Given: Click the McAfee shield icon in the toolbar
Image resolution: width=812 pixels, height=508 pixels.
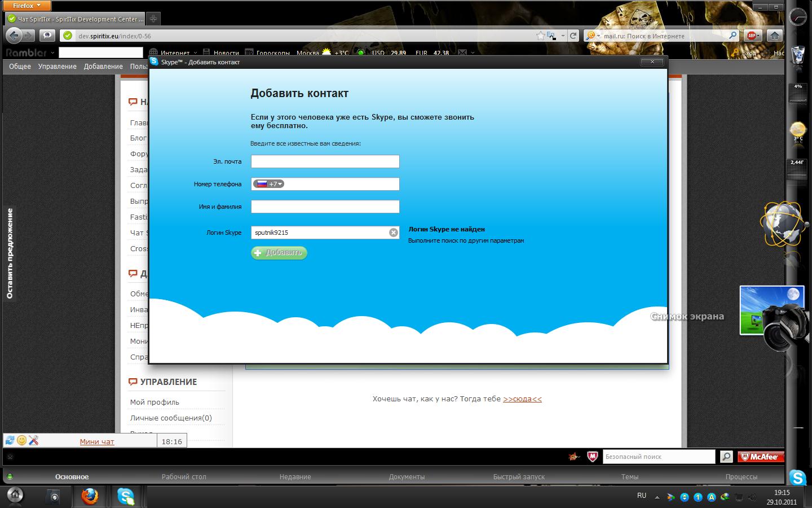Looking at the screenshot, I should (592, 457).
